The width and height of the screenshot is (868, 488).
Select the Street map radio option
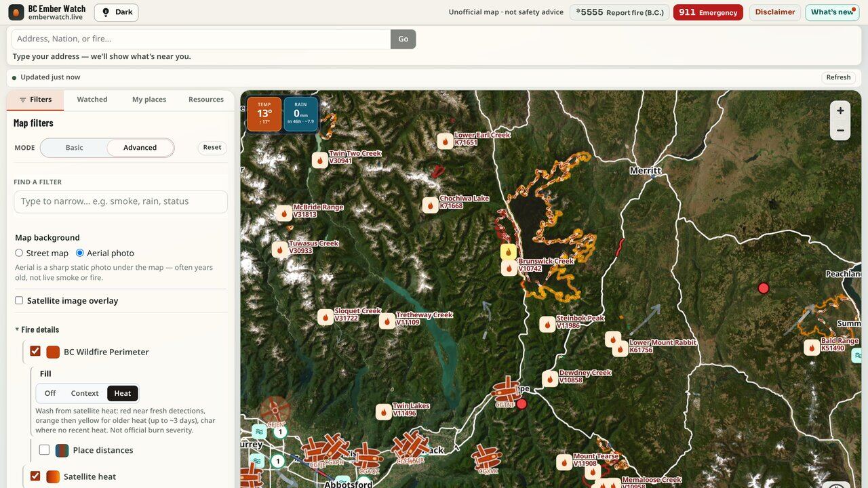(19, 253)
